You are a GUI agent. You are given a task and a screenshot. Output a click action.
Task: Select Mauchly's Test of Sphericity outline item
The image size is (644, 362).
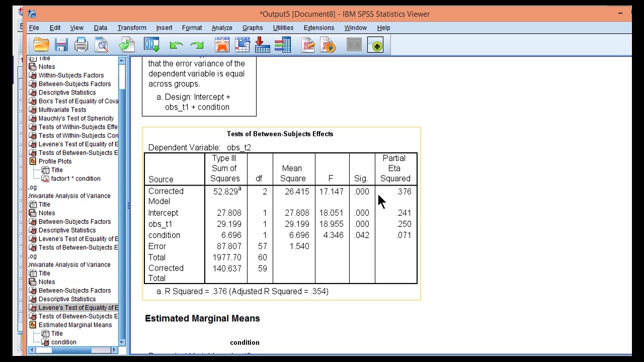click(76, 118)
